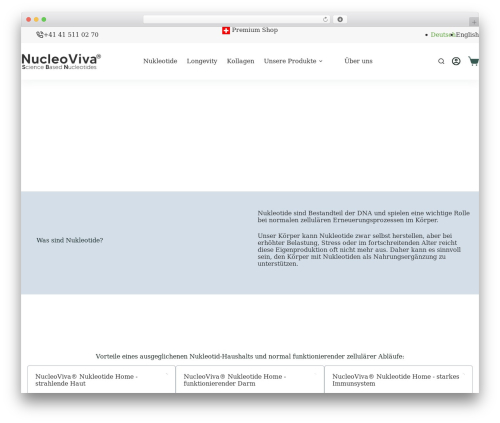Viewport: 500px width, 423px height.
Task: Click the paragraph starting 'Unser Körper kann Nukleotide'
Action: pos(359,250)
